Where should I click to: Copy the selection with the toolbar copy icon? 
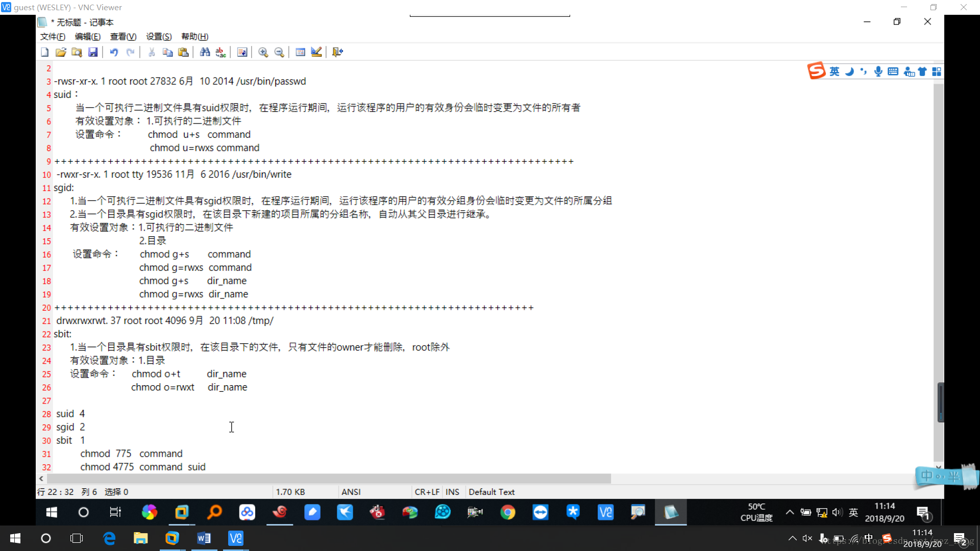[167, 52]
